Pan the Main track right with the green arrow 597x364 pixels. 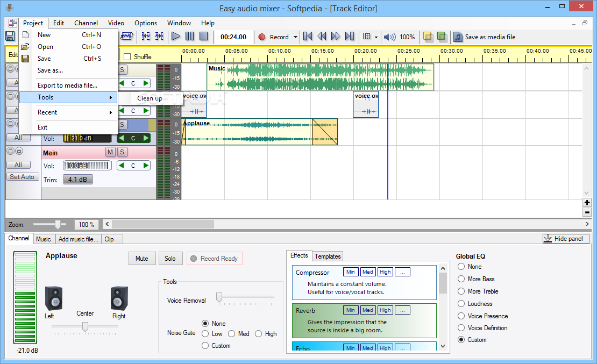(146, 165)
